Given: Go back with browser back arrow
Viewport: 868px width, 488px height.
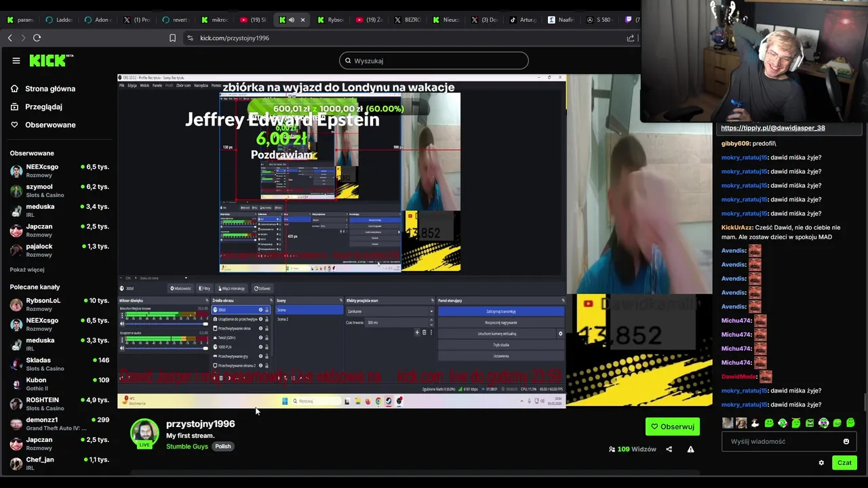Looking at the screenshot, I should pos(9,38).
